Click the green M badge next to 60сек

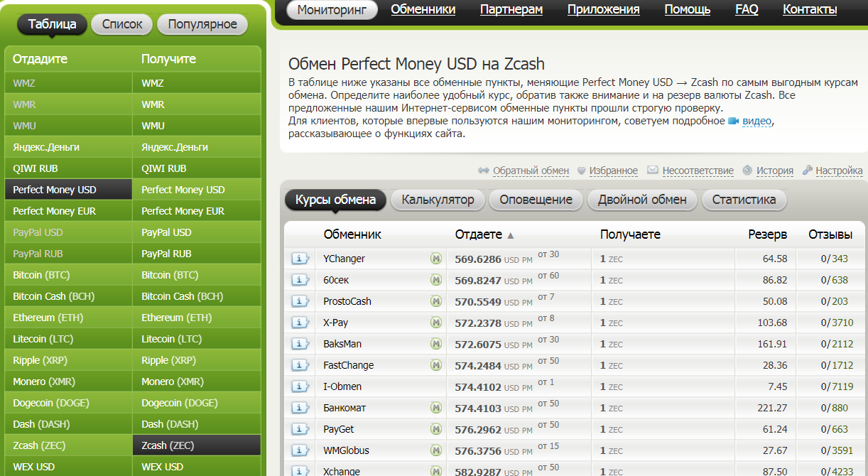click(x=435, y=280)
